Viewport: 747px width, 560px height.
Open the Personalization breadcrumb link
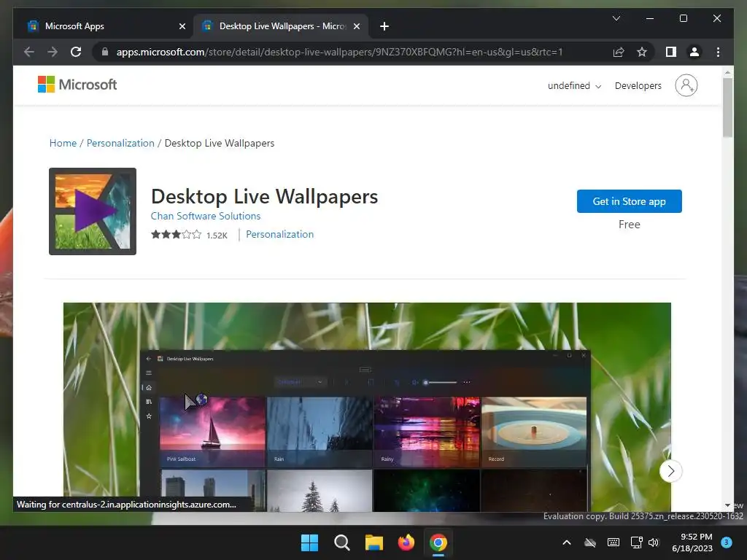120,143
